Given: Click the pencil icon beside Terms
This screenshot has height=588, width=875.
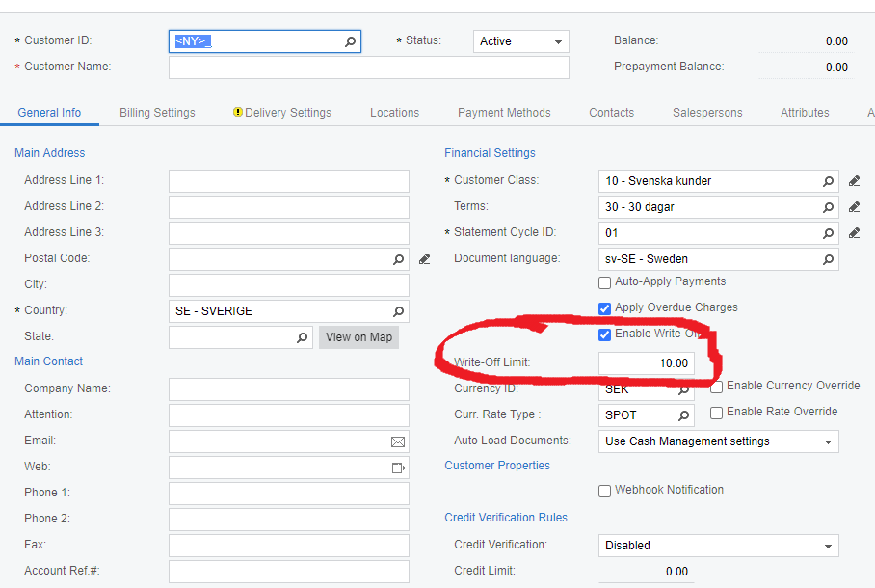Looking at the screenshot, I should coord(854,207).
